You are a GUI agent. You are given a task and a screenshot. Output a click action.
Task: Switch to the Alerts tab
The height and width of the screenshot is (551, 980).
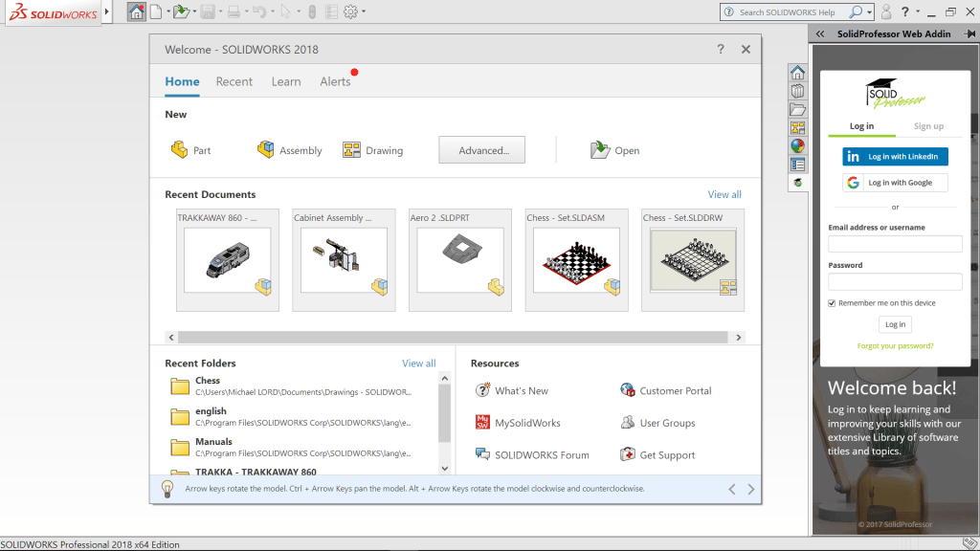point(335,81)
